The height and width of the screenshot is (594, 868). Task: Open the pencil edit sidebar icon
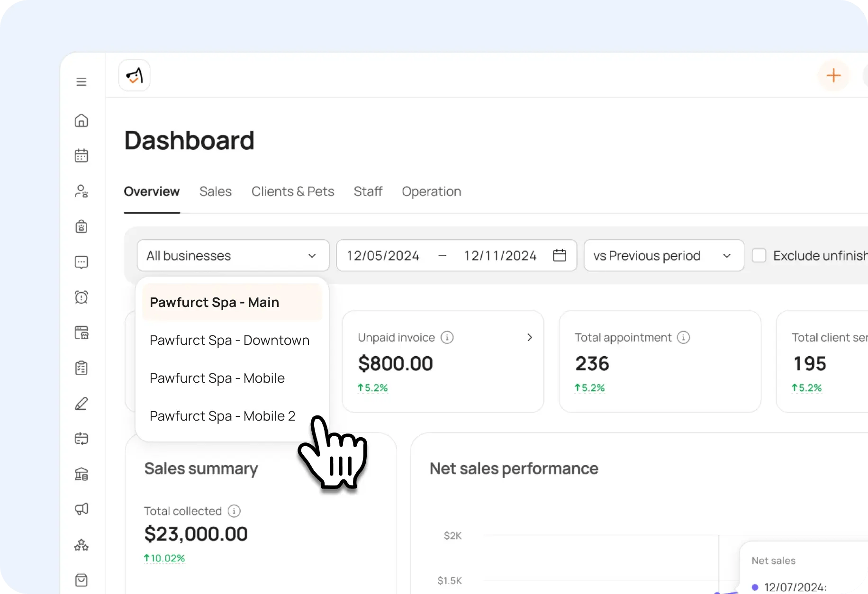coord(81,404)
